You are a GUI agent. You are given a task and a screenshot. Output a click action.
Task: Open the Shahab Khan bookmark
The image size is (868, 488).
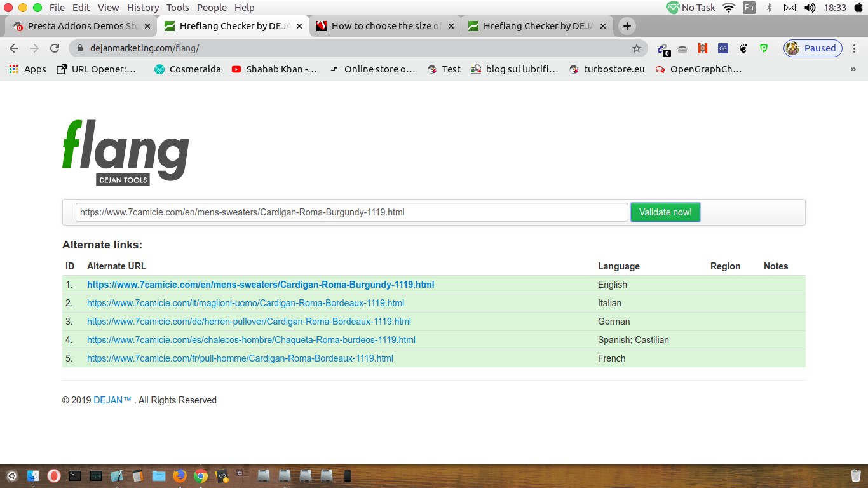274,69
